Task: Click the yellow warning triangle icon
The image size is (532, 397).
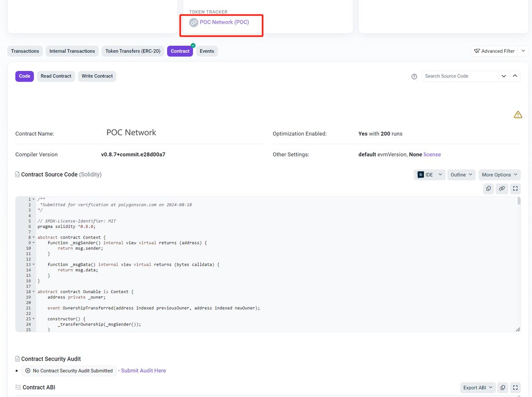Action: (x=518, y=114)
